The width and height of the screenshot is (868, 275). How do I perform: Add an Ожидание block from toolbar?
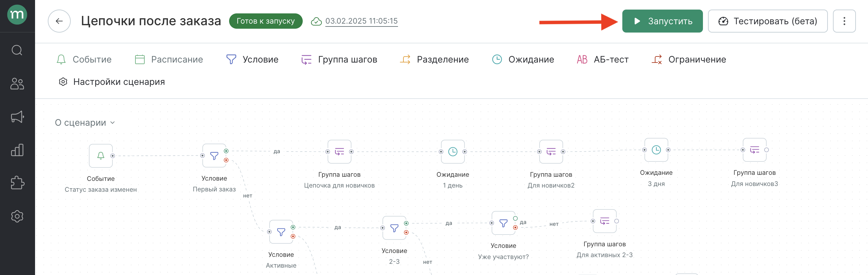[x=523, y=59]
